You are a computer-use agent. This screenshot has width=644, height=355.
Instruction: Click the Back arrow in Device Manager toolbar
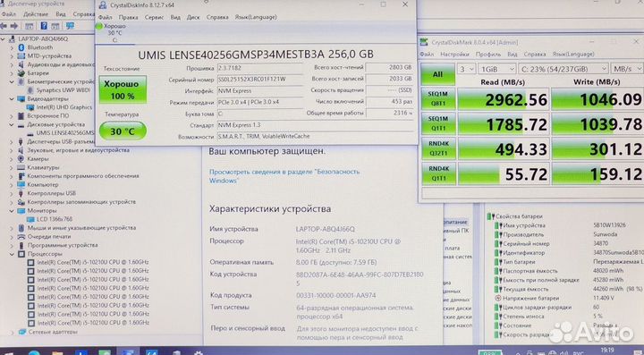pos(4,26)
